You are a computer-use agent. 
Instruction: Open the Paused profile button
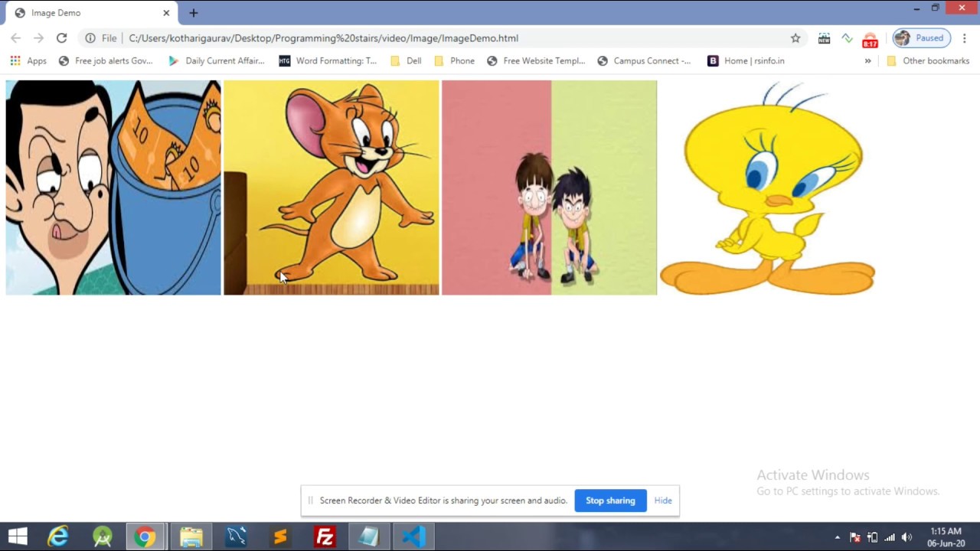tap(921, 37)
